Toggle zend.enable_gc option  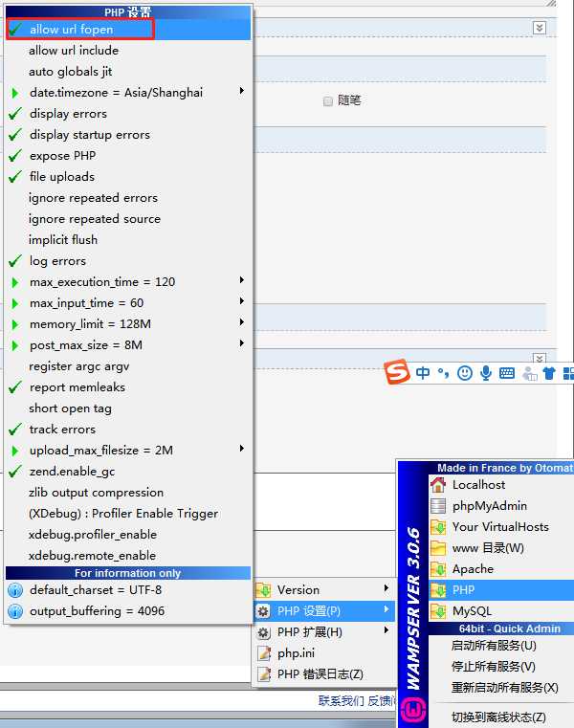(128, 472)
